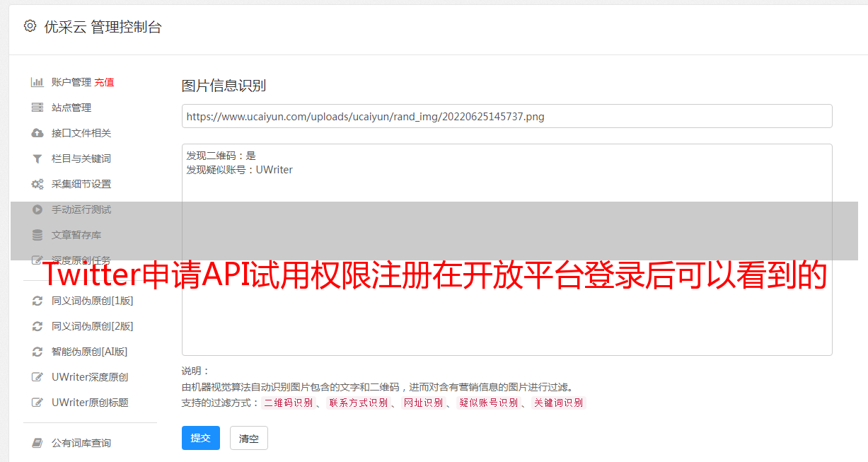The image size is (868, 462).
Task: Click the image URL input field
Action: point(507,116)
